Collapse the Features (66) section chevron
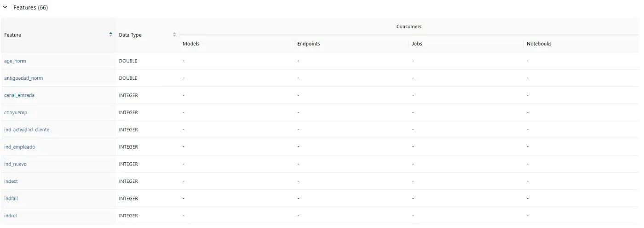 5,8
